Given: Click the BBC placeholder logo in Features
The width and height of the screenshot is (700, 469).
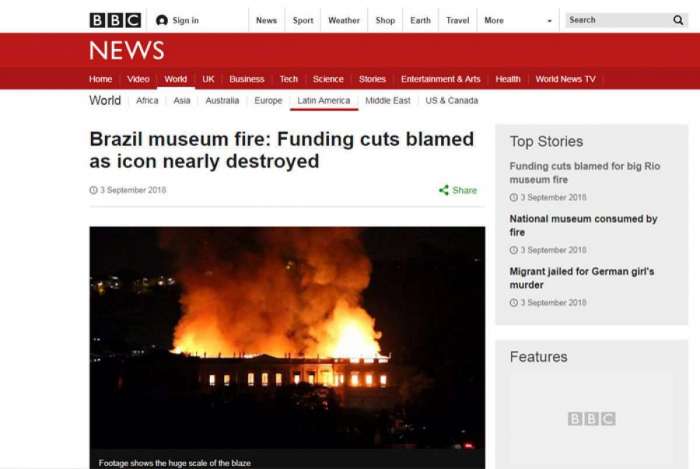Looking at the screenshot, I should [x=592, y=419].
